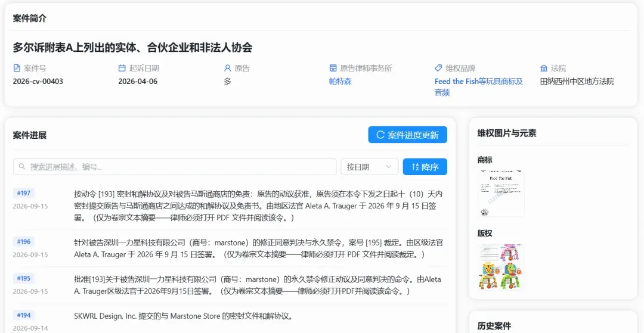Open the Feed The Fish trademark thumbnail
Viewport: 644px width, 333px height.
tap(501, 193)
